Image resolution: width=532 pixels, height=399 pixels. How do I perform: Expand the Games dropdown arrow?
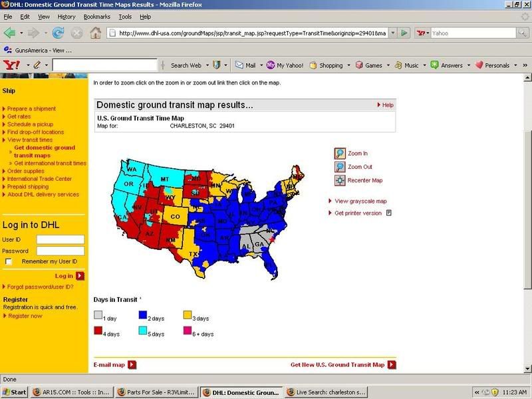388,65
